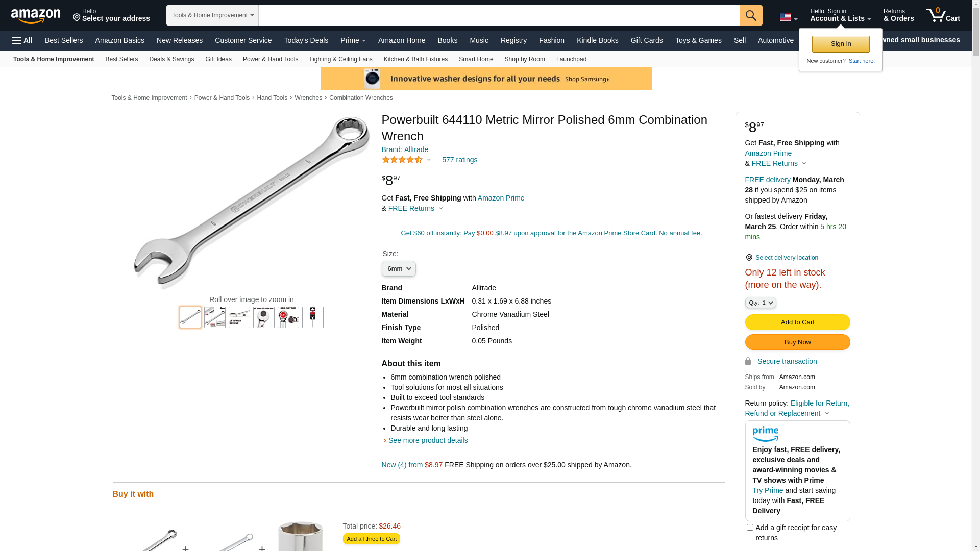This screenshot has height=551, width=980.
Task: Click See more product details link
Action: click(428, 440)
